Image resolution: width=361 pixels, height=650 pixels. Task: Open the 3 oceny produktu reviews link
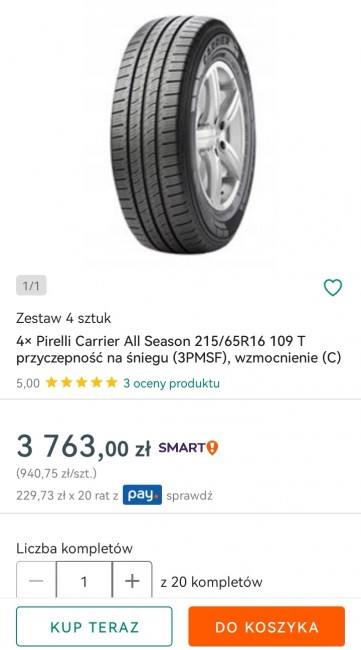[x=172, y=383]
